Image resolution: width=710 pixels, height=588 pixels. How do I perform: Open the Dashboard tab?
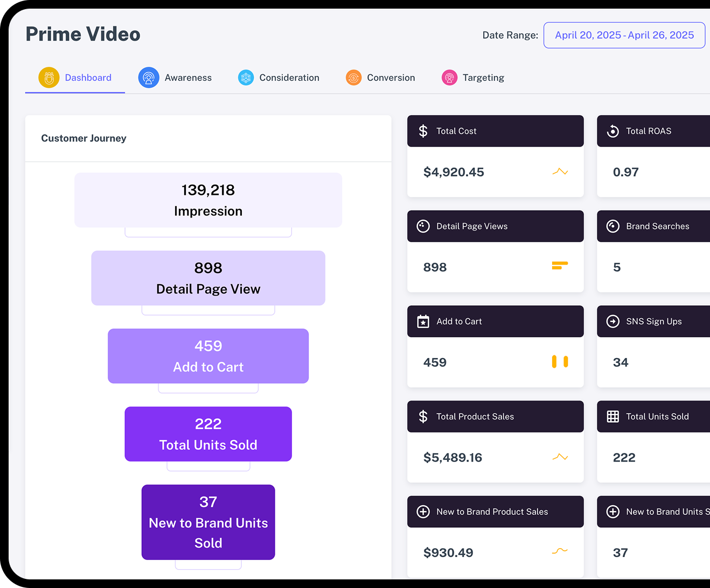tap(75, 78)
